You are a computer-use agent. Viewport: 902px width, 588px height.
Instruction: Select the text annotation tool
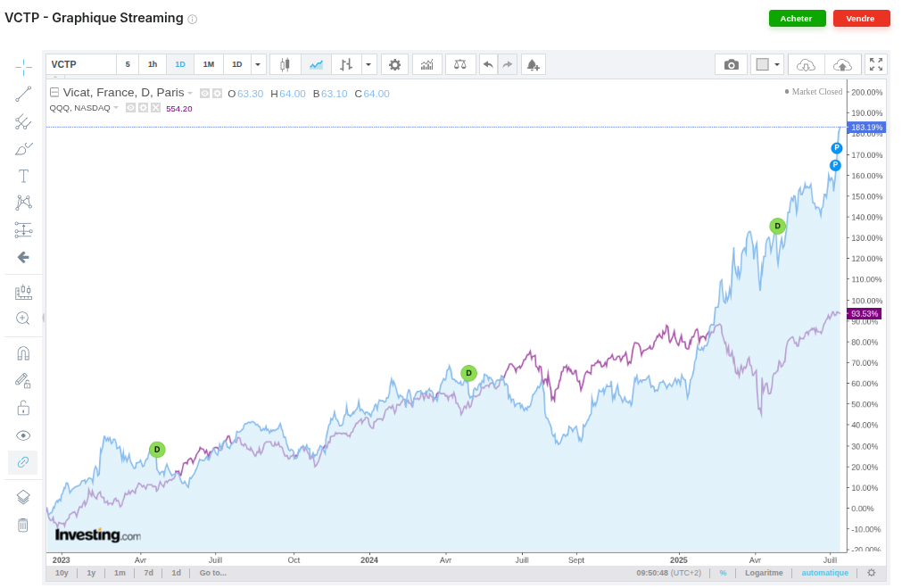pyautogui.click(x=23, y=176)
